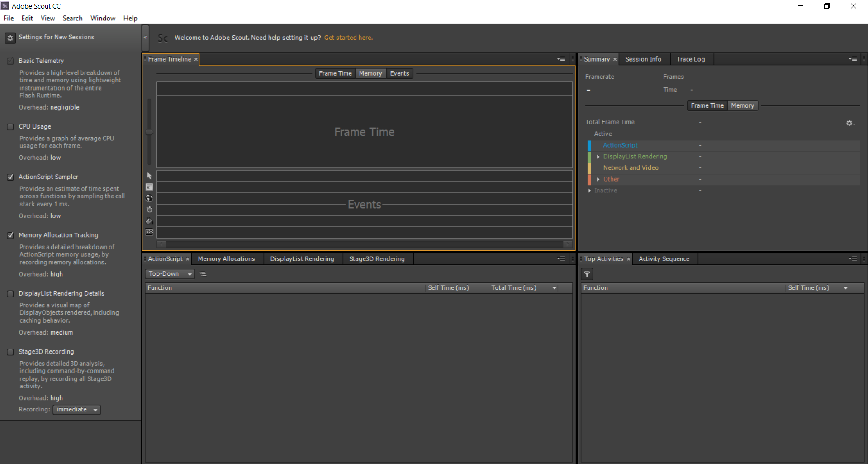Open the Edit menu

coord(27,18)
